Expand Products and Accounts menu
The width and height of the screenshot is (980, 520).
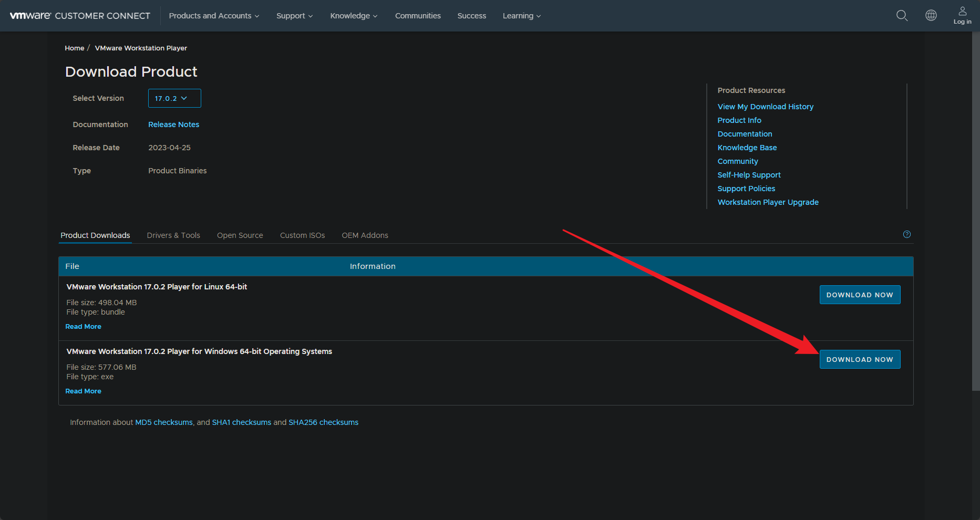coord(214,16)
